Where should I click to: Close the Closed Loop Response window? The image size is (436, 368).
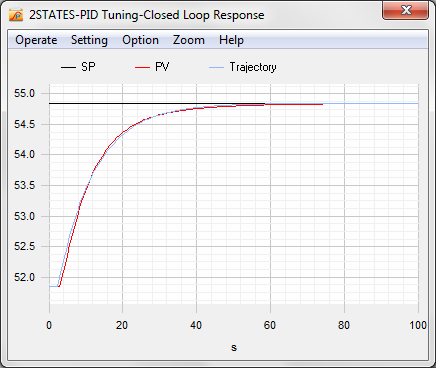click(405, 10)
